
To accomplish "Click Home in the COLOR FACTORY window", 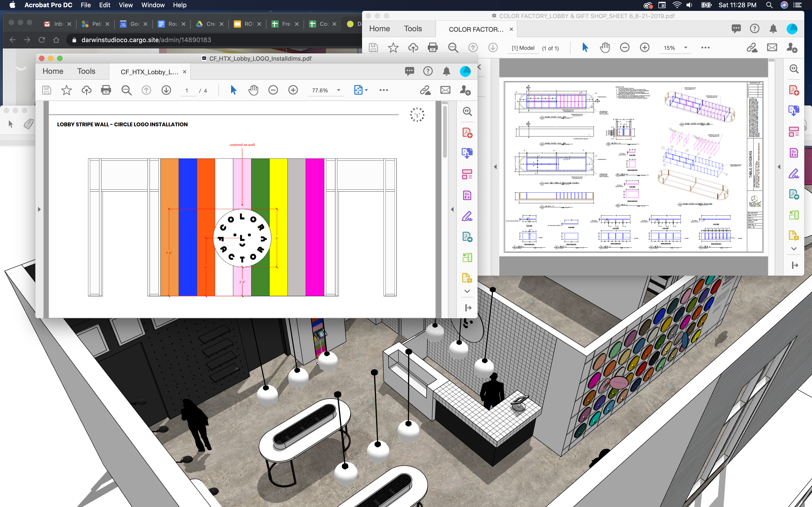I will pos(379,29).
